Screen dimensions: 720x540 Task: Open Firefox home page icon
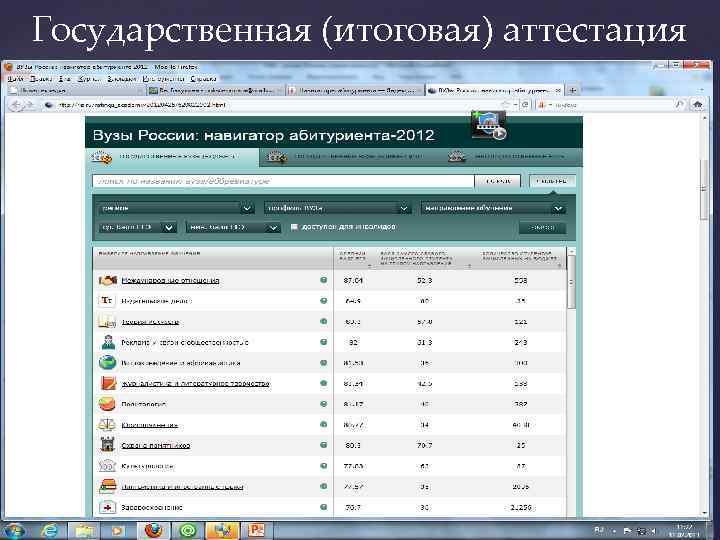(698, 105)
